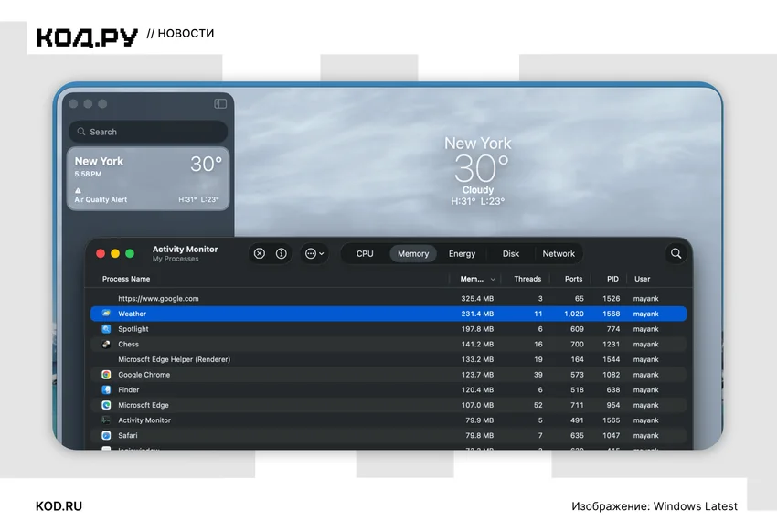
Task: Click the stop process X button
Action: coord(260,253)
